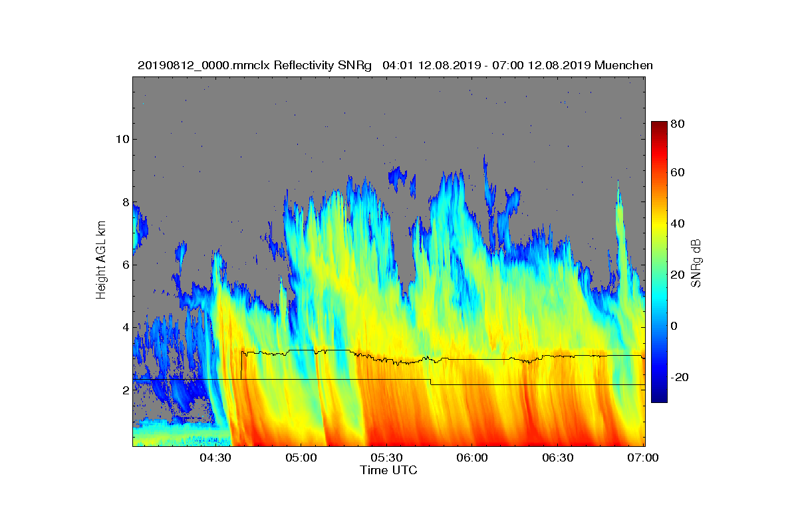This screenshot has width=798, height=532.
Task: Click the height tick label 4
Action: [124, 327]
